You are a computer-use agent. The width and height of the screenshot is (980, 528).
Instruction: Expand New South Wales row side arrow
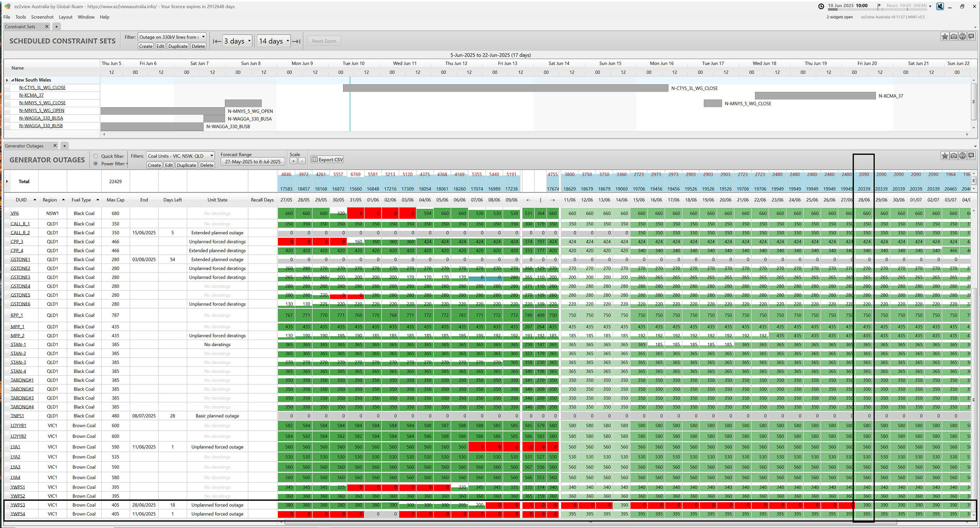tap(7, 80)
